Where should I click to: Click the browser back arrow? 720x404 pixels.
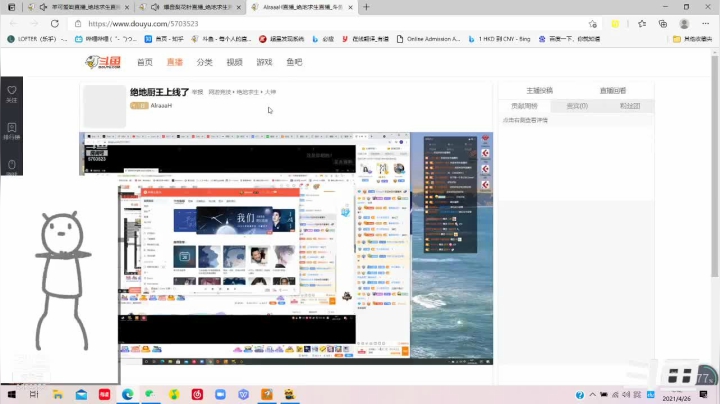(x=13, y=23)
